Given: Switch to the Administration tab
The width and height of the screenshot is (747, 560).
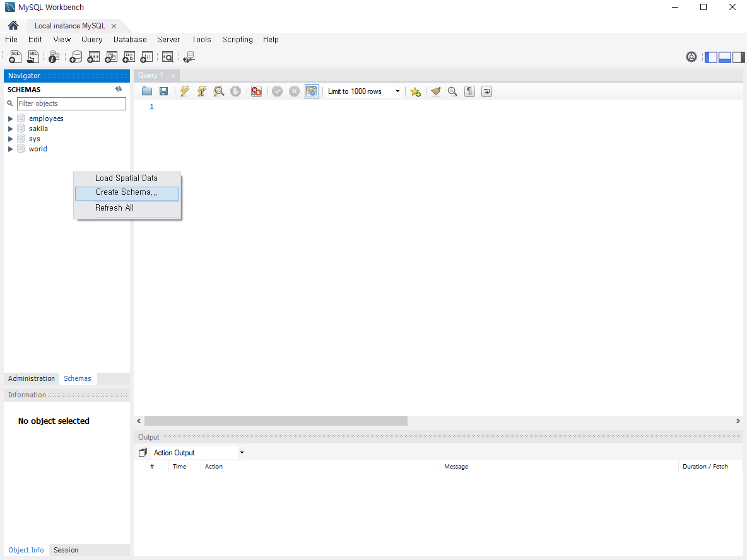Looking at the screenshot, I should (32, 378).
